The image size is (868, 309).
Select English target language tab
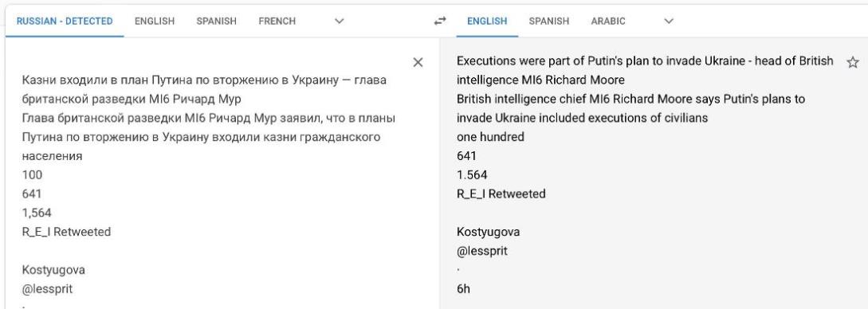click(487, 21)
